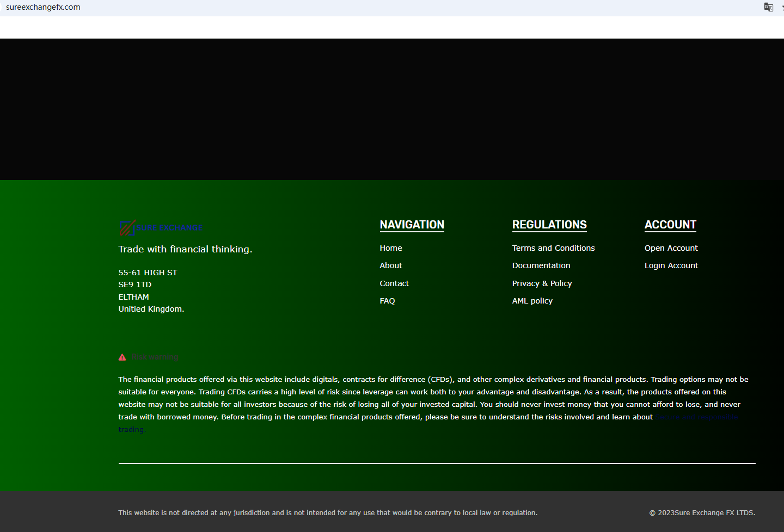Click the ACCOUNT heading
Image resolution: width=784 pixels, height=532 pixels.
670,225
